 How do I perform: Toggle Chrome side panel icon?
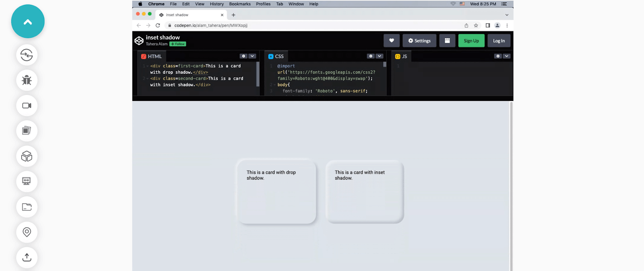pos(487,25)
